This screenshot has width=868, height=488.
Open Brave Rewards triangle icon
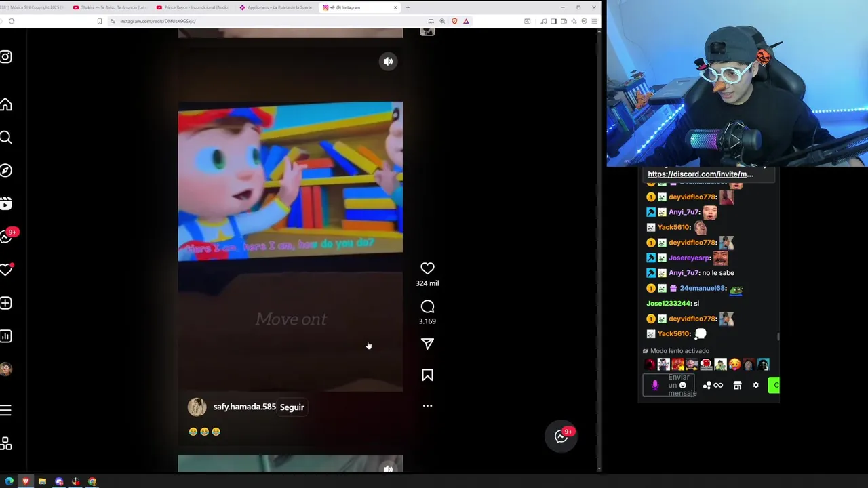(x=466, y=21)
